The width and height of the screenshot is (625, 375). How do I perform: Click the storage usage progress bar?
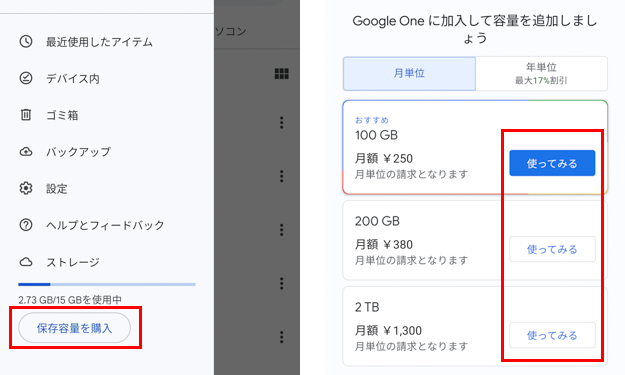pos(107,284)
